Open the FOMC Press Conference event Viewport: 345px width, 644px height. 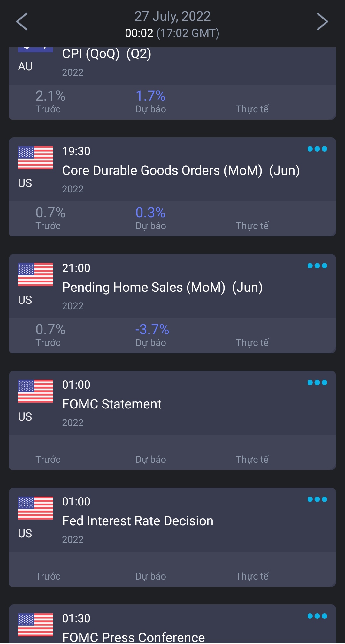point(134,637)
